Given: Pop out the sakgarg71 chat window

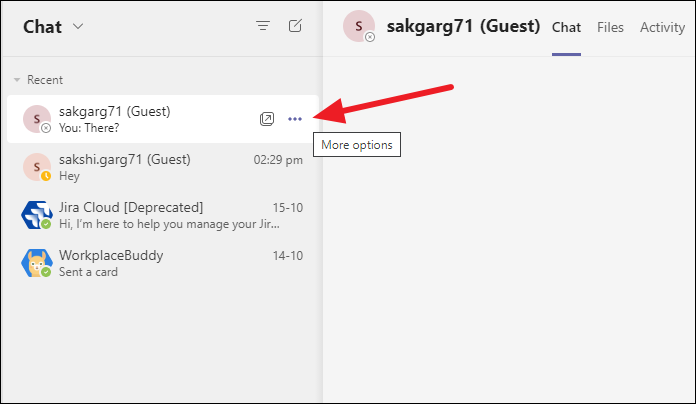Looking at the screenshot, I should click(x=267, y=119).
